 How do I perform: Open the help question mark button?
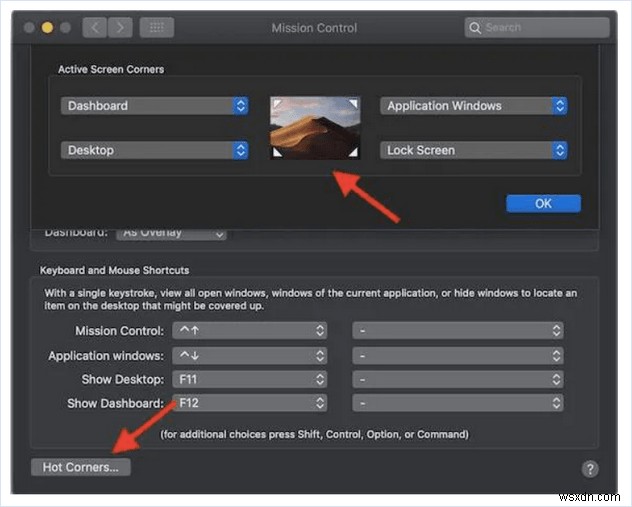(x=590, y=469)
